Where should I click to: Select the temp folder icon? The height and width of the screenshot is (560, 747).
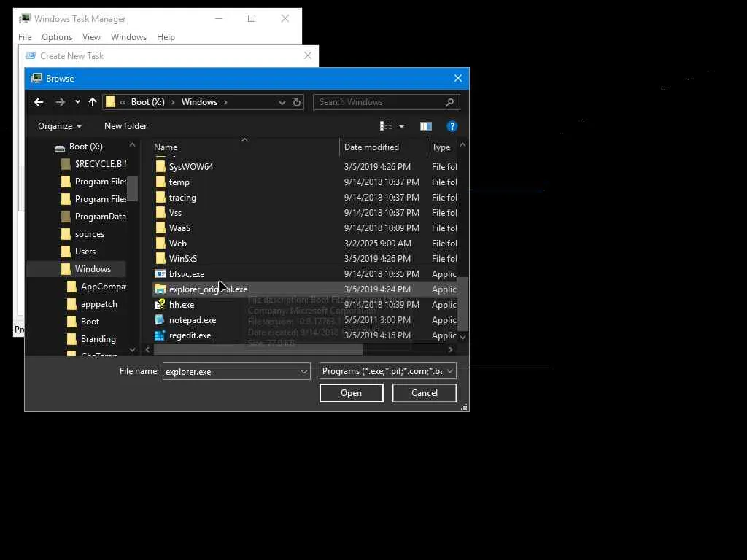[160, 182]
